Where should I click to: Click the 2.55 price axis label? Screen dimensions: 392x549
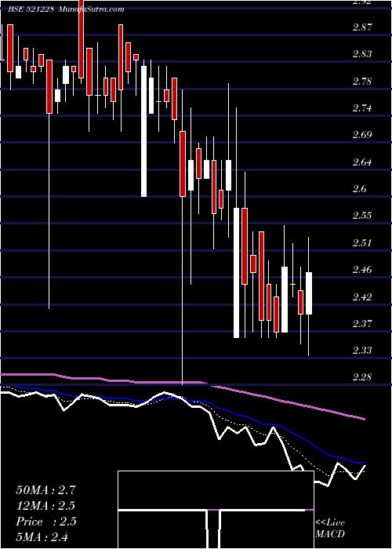pyautogui.click(x=362, y=216)
